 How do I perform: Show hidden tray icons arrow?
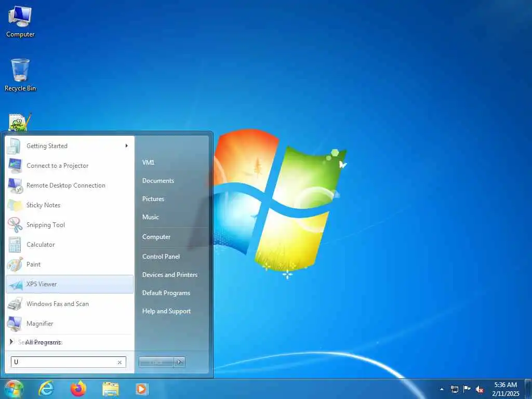[442, 389]
